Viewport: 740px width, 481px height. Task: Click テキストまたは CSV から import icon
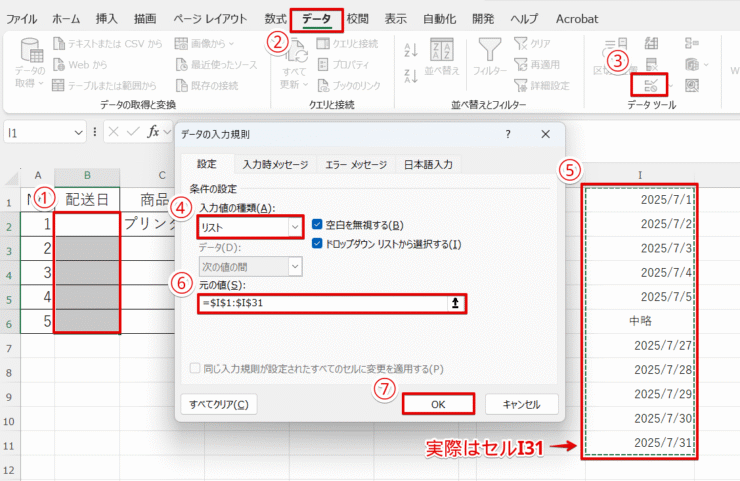[59, 44]
